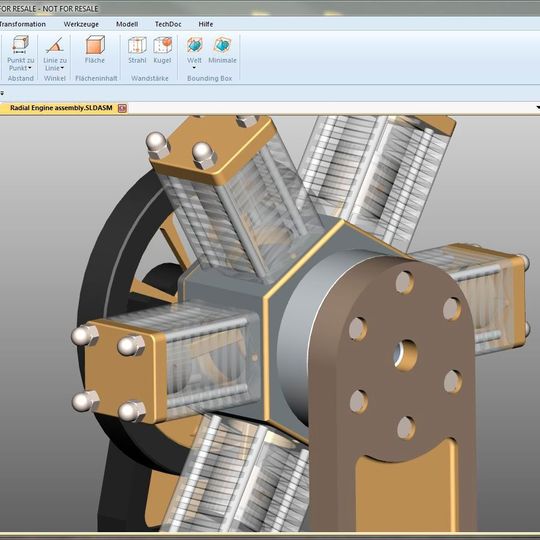Switch to the Modell ribbon tab

click(x=127, y=24)
